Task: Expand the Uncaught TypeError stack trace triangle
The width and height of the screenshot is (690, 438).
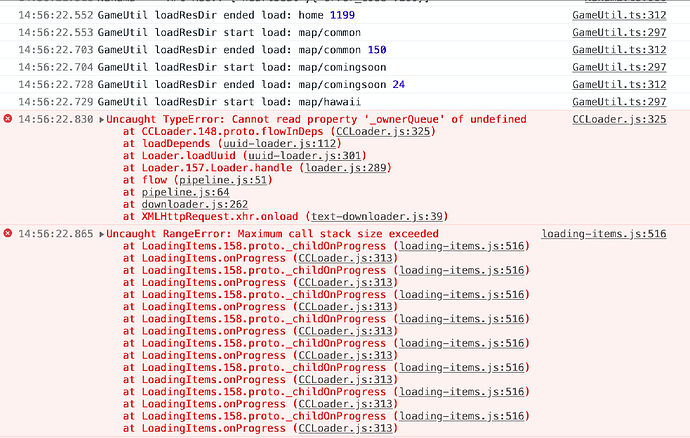Action: 102,120
